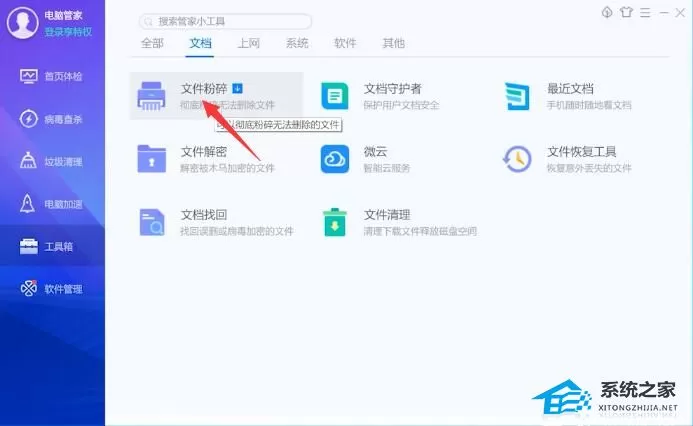Open 病毒查杀 in the sidebar
The height and width of the screenshot is (426, 693).
pos(52,119)
